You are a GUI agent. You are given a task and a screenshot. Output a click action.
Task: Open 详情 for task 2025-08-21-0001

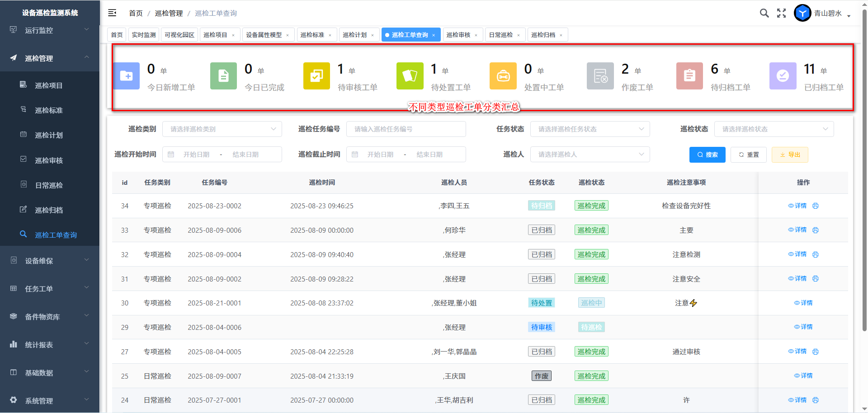click(x=803, y=303)
